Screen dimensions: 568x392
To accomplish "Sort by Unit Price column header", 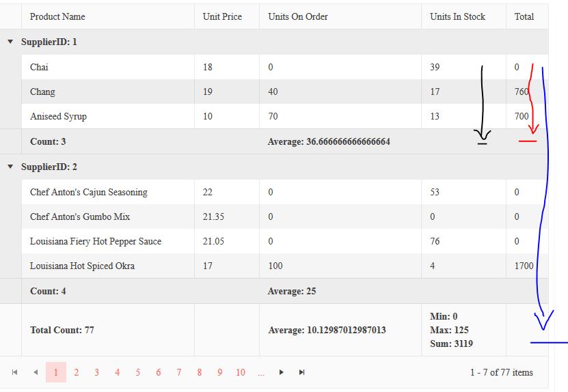I will [222, 16].
